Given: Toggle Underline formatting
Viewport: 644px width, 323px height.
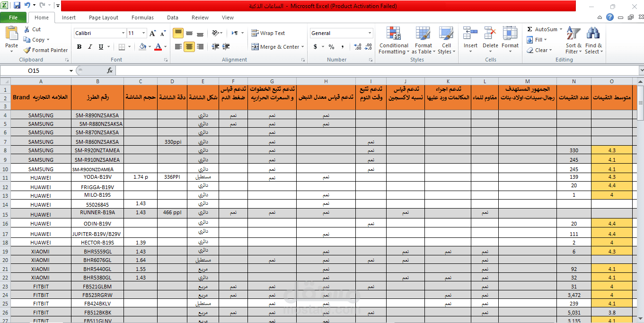Looking at the screenshot, I should tap(101, 47).
